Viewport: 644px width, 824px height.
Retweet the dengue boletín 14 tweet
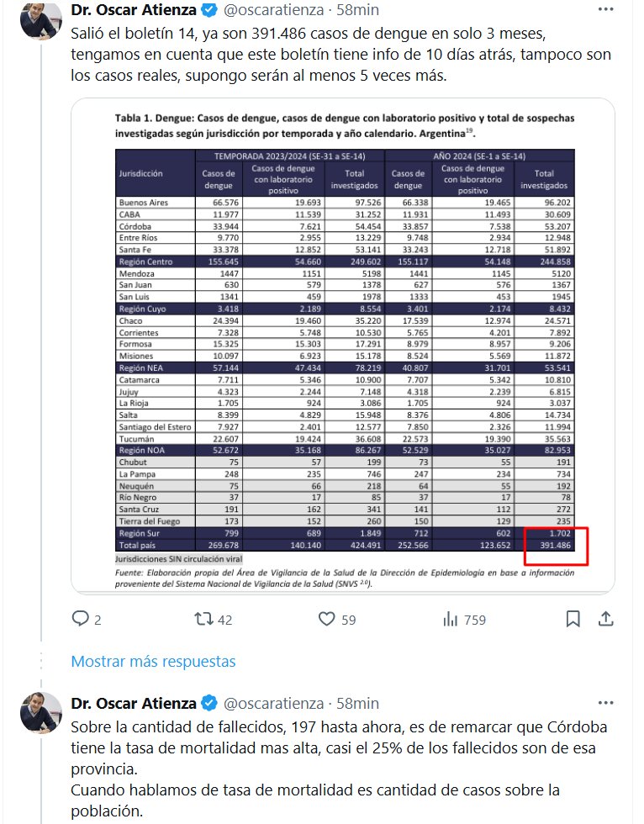203,620
